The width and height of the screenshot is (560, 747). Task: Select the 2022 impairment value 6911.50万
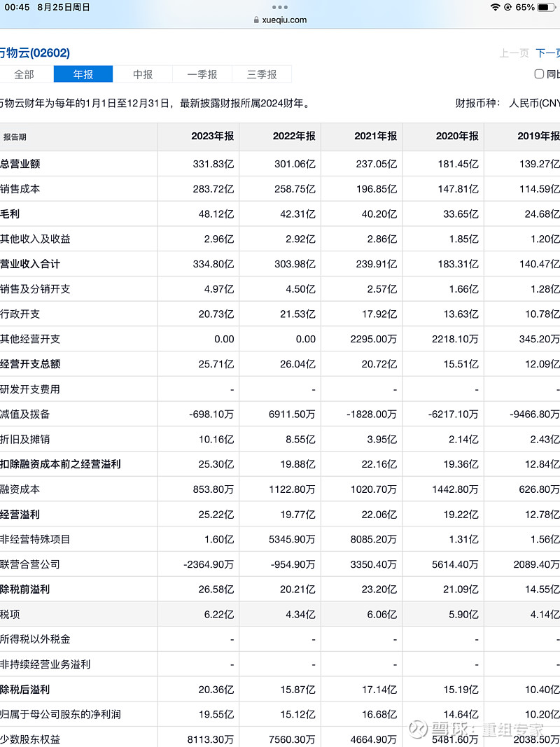pos(292,414)
